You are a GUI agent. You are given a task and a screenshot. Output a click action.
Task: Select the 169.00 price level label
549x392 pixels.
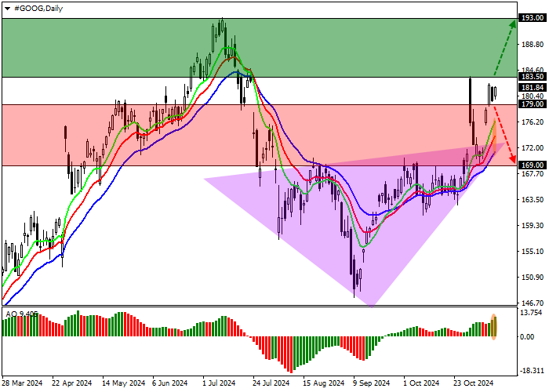(x=533, y=165)
